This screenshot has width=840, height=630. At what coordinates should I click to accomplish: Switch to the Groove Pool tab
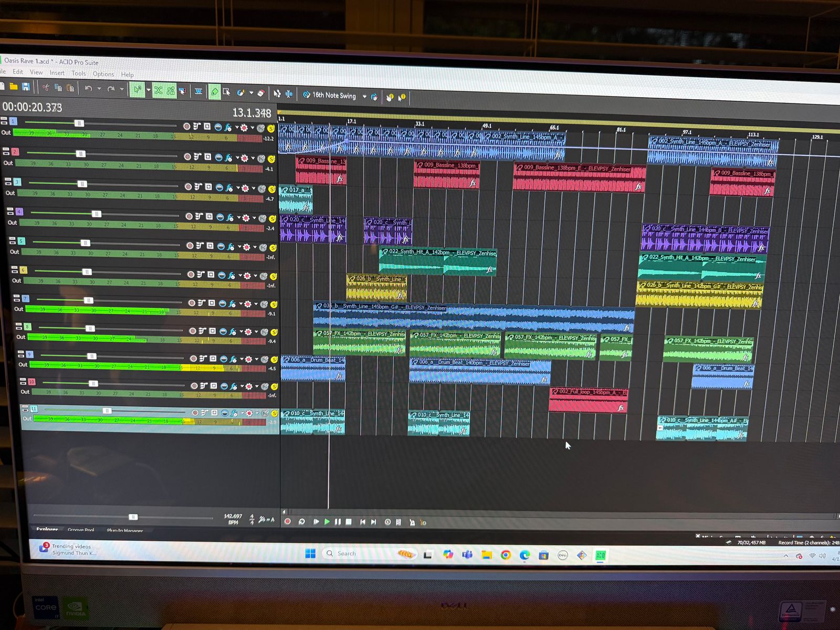(81, 530)
